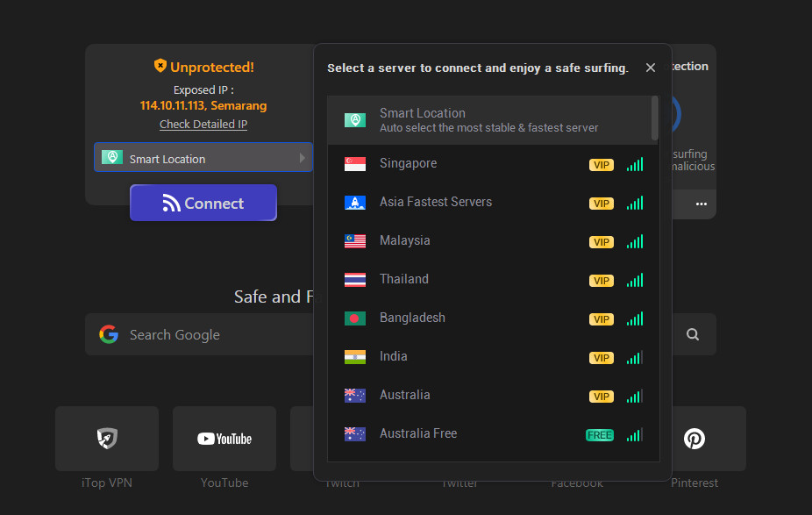Click the India flag icon
This screenshot has height=515, width=812.
(355, 357)
